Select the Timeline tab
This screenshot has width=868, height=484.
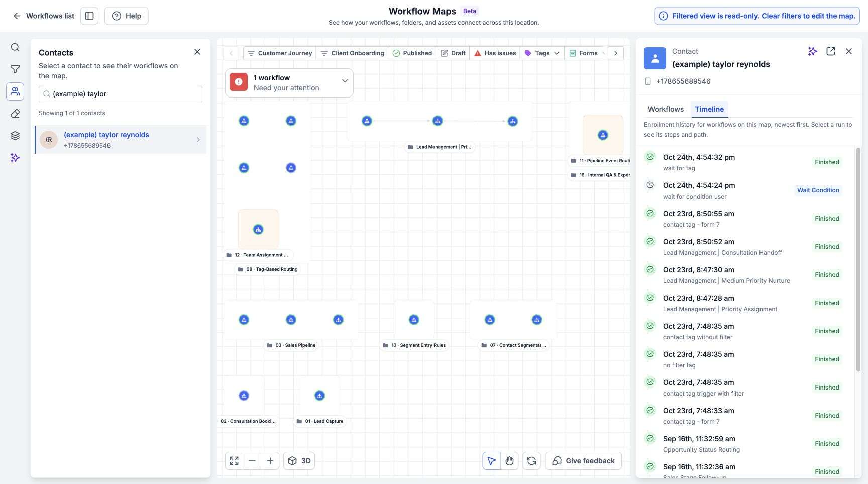pos(709,109)
